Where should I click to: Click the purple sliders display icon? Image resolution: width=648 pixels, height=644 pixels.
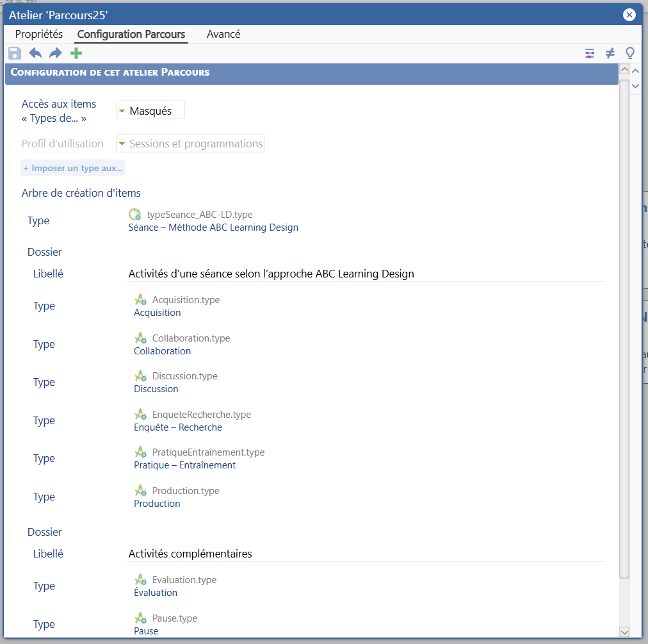(x=590, y=53)
